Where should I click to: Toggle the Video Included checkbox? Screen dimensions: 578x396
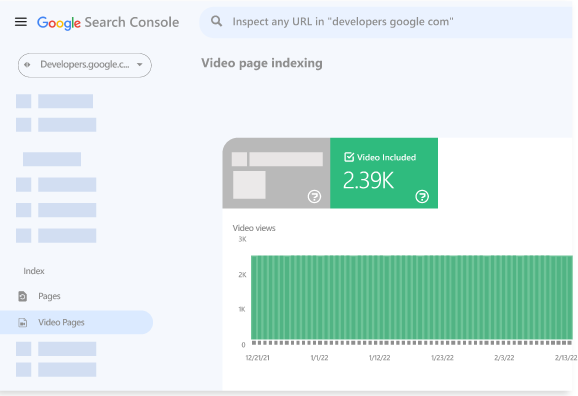tap(349, 157)
